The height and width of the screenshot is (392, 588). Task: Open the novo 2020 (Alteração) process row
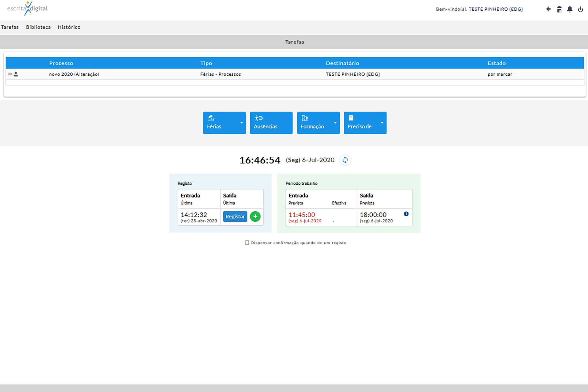(x=74, y=74)
